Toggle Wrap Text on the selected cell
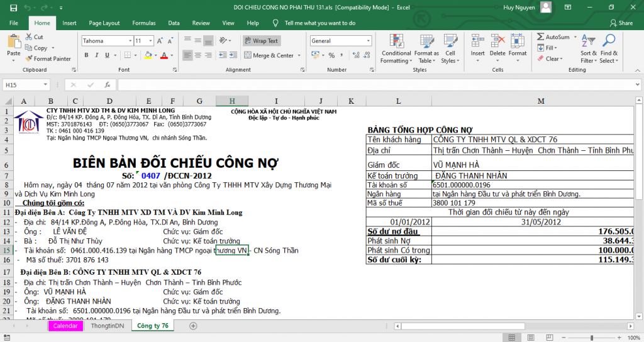The height and width of the screenshot is (342, 644). click(x=261, y=41)
